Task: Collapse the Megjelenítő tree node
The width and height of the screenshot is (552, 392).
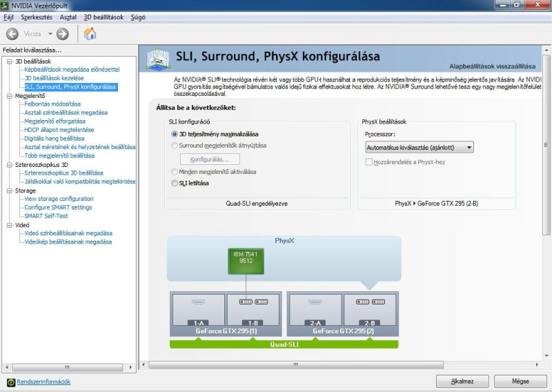Action: [10, 96]
